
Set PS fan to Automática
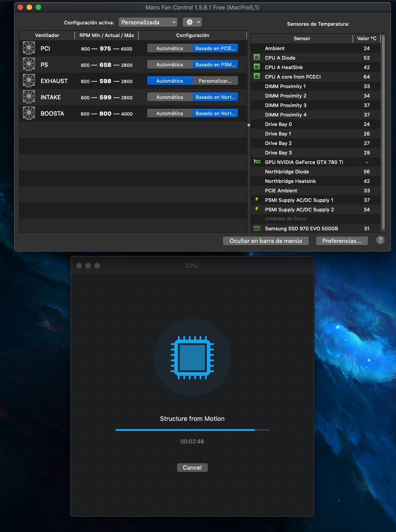coord(170,65)
